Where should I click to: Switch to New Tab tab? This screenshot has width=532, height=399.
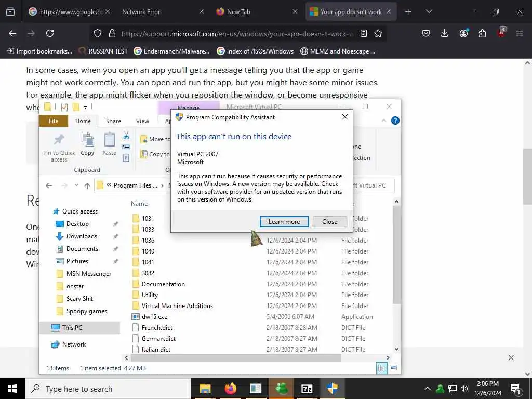point(238,12)
